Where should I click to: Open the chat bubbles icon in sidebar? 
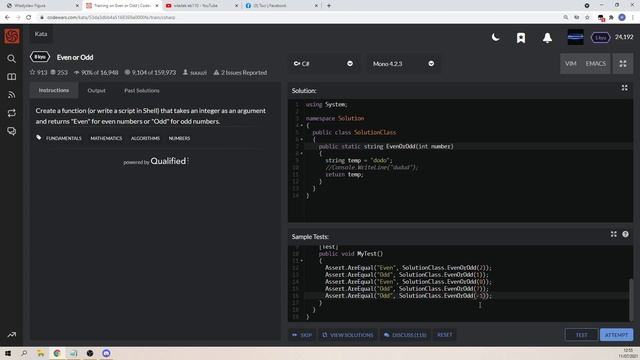[11, 131]
